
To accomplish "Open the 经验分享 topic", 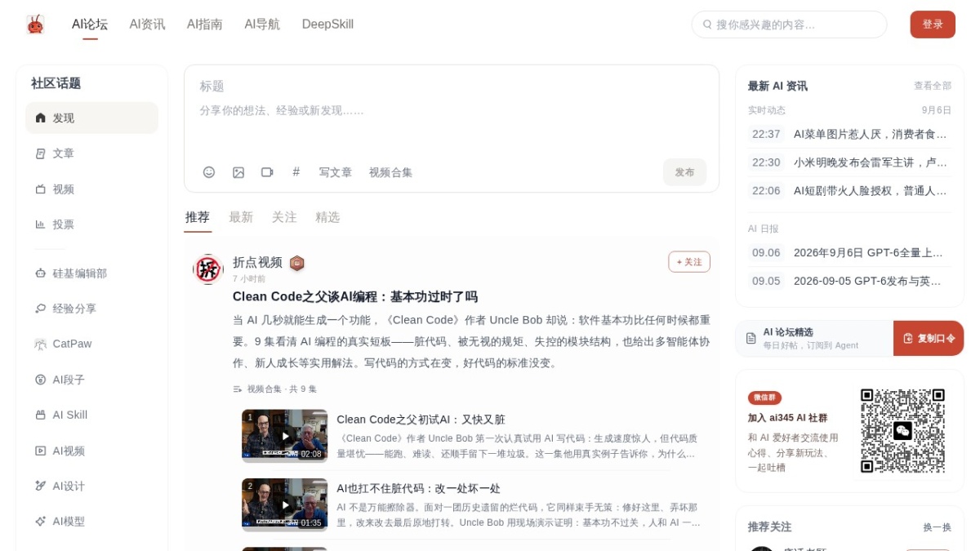I will [x=91, y=309].
